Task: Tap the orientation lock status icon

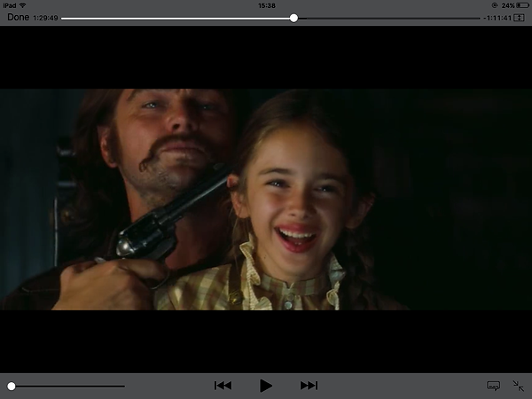Action: (x=495, y=5)
